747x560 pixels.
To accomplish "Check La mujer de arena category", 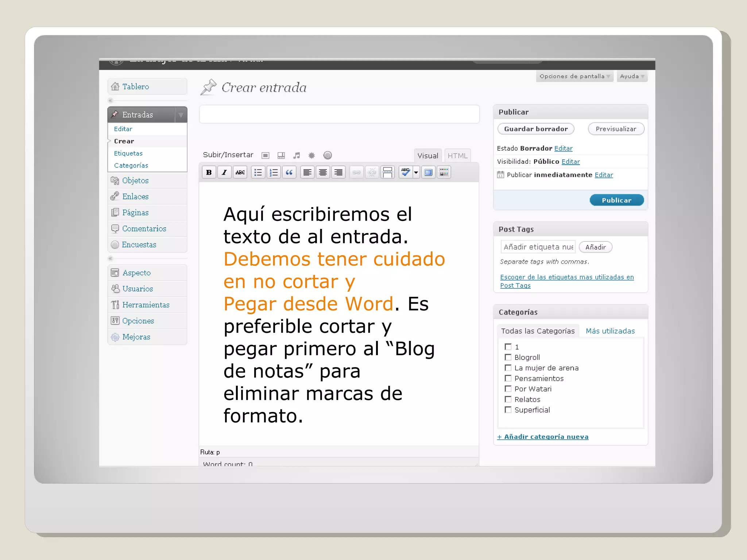I will click(x=508, y=367).
